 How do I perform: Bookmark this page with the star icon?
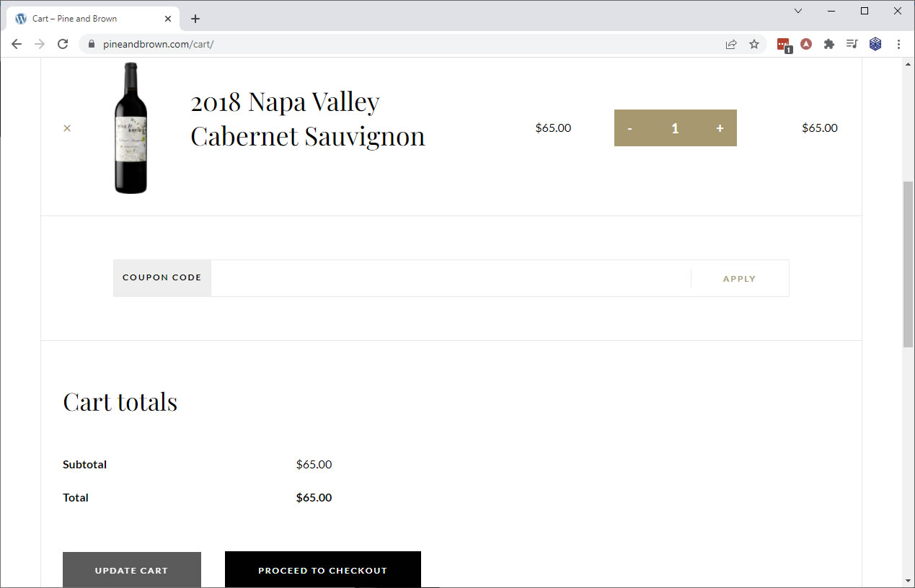[754, 44]
